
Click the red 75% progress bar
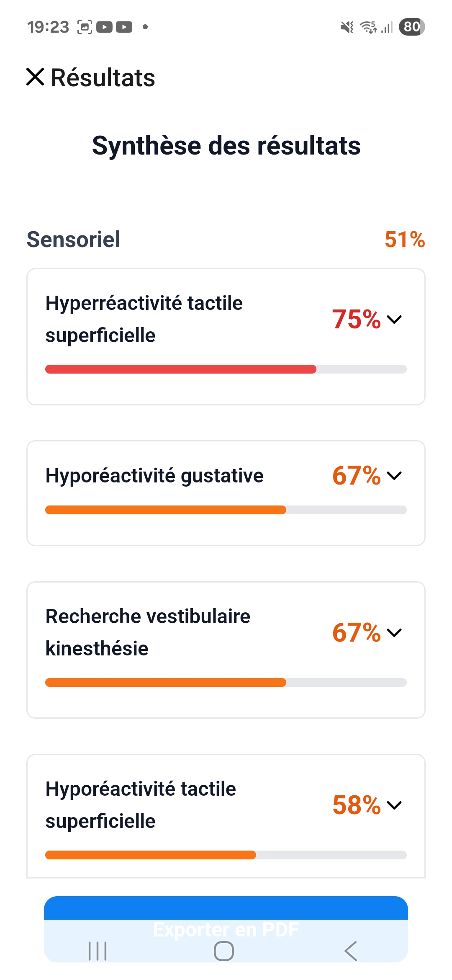pyautogui.click(x=181, y=369)
